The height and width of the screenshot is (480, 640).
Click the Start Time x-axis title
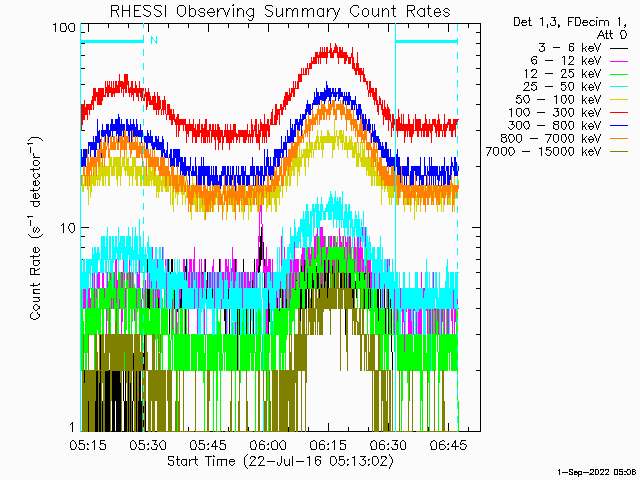[281, 461]
